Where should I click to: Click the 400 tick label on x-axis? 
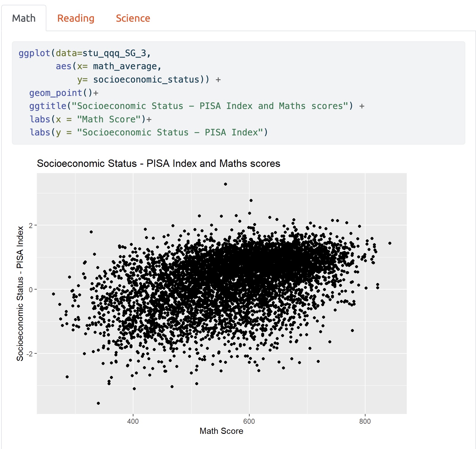[133, 421]
